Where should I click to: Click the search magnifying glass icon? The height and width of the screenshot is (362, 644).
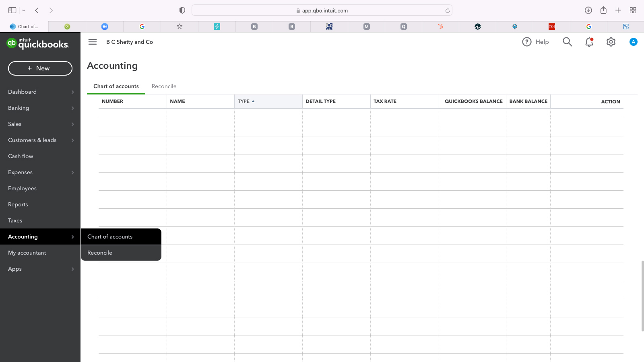point(567,42)
